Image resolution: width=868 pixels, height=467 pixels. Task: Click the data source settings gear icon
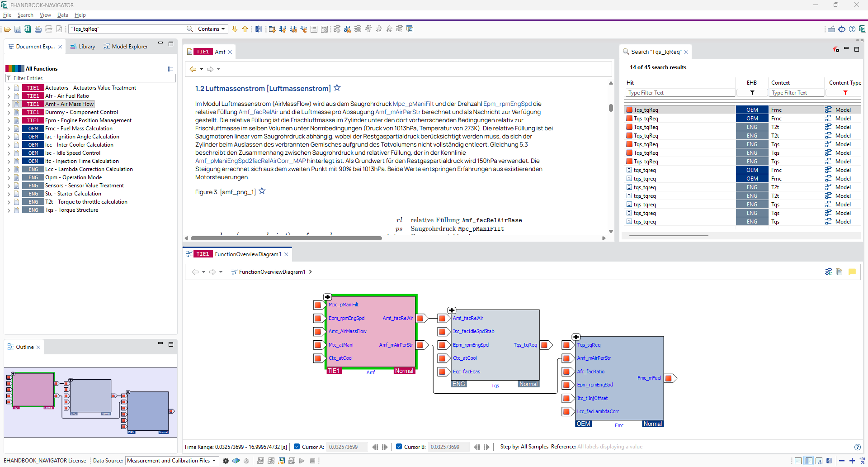tap(226, 461)
